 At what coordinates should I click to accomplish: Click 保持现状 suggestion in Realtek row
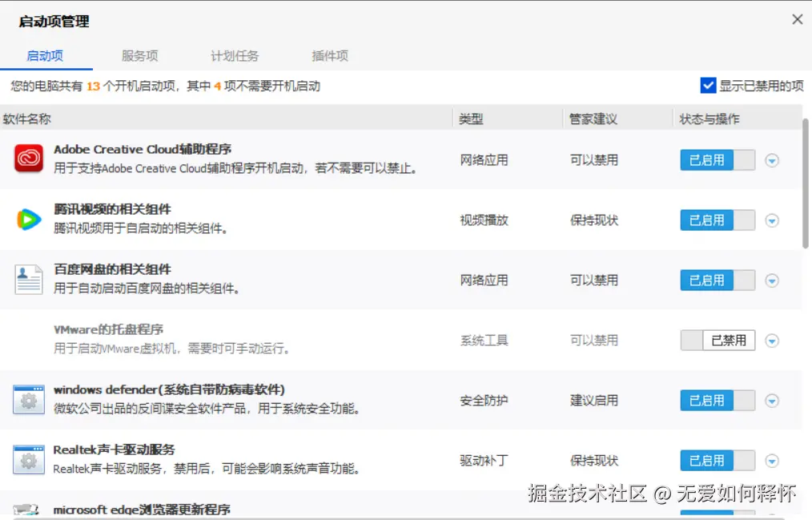(x=594, y=461)
